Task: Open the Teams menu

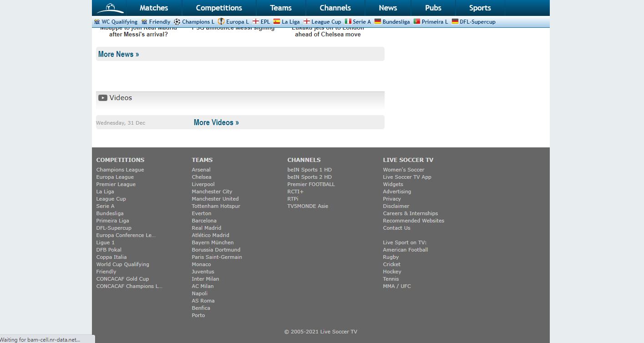Action: click(x=281, y=8)
